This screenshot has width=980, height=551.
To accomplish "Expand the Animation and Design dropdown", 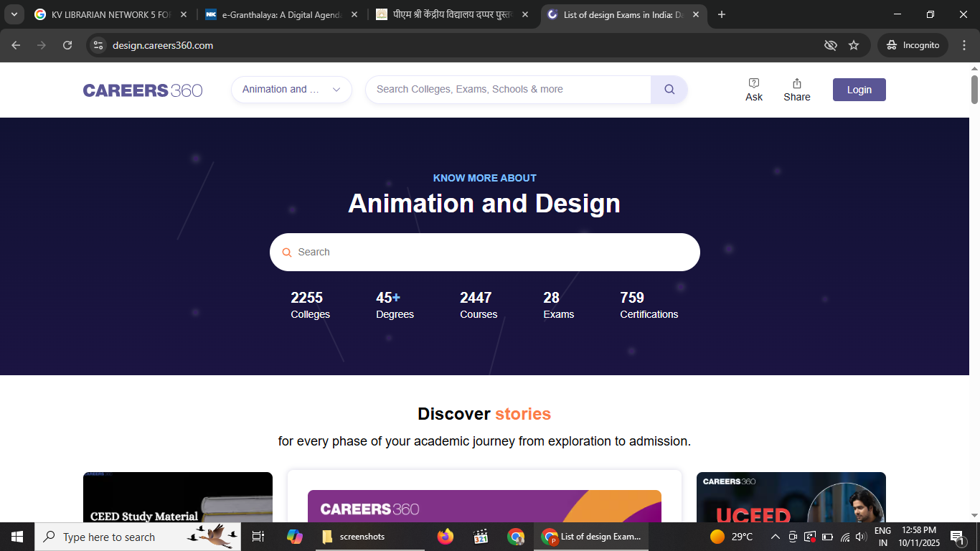I will (291, 90).
